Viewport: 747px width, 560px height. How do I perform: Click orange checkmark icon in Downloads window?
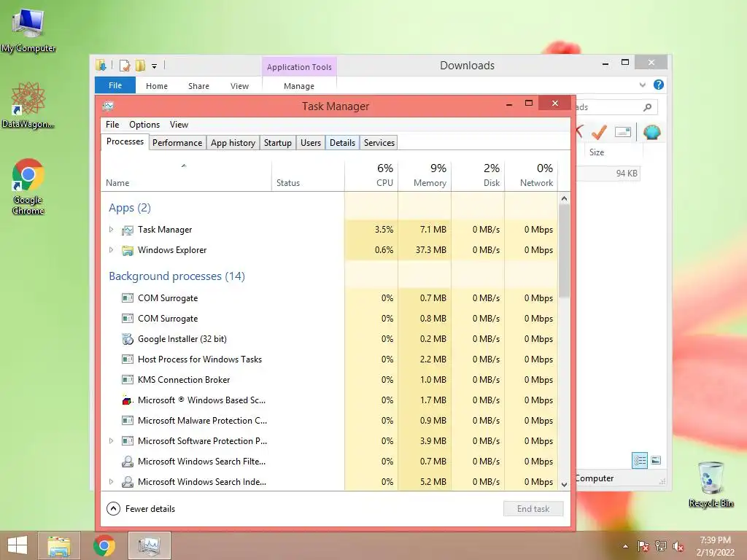click(x=600, y=132)
